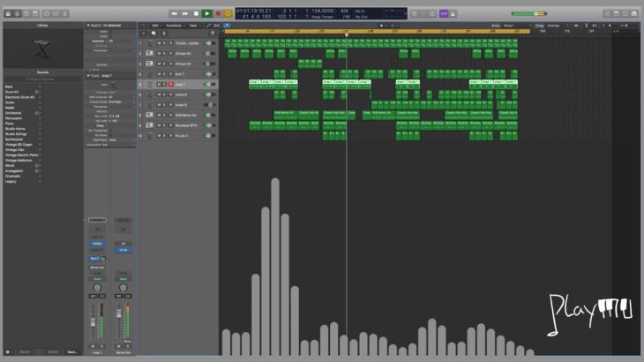Toggle power switch on track 3 African Kit

point(209,64)
